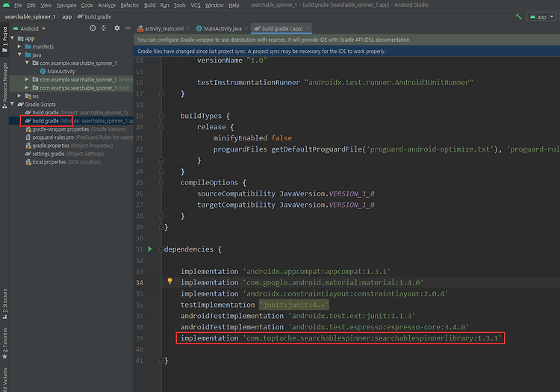Open the Resource Manager side tab

[4, 85]
